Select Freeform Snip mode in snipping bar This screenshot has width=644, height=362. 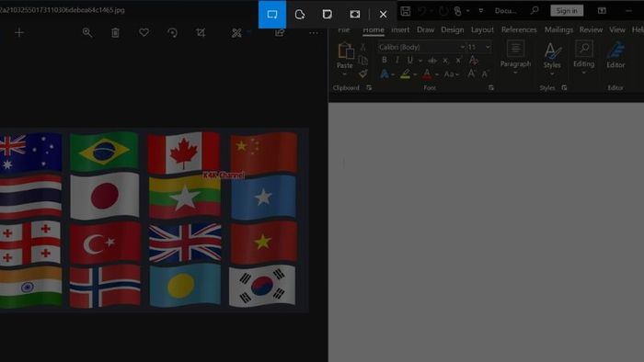click(299, 15)
